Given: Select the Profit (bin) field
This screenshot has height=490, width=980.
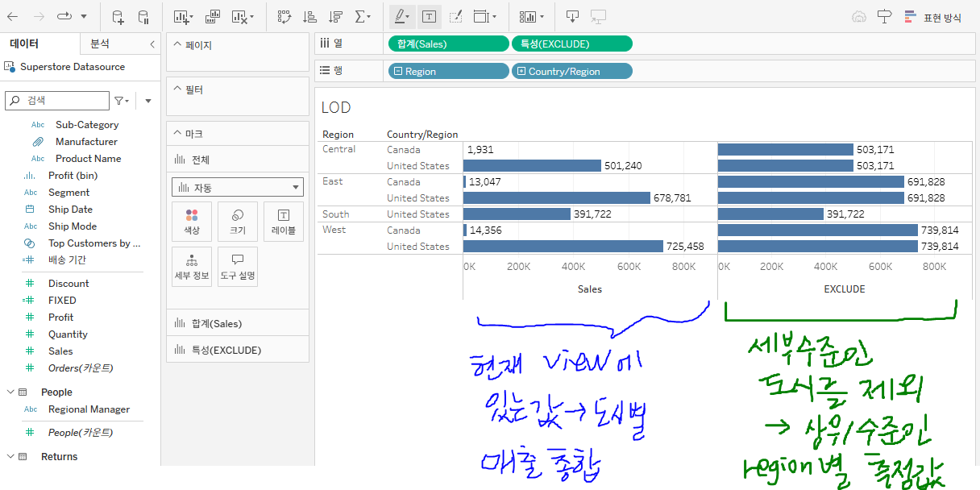Looking at the screenshot, I should click(73, 176).
